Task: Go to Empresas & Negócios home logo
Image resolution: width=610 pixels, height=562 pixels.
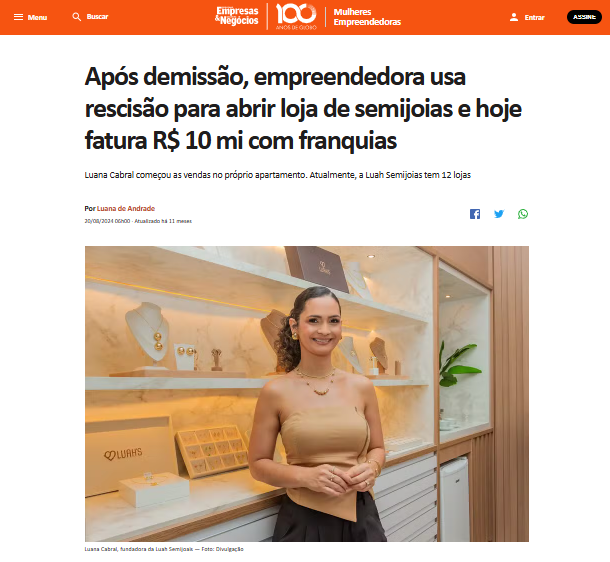Action: 237,16
